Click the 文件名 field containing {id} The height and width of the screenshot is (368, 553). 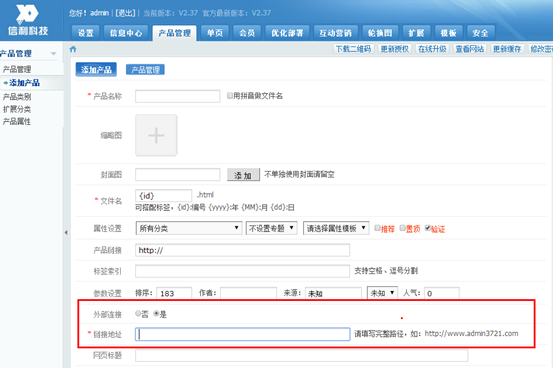(164, 195)
